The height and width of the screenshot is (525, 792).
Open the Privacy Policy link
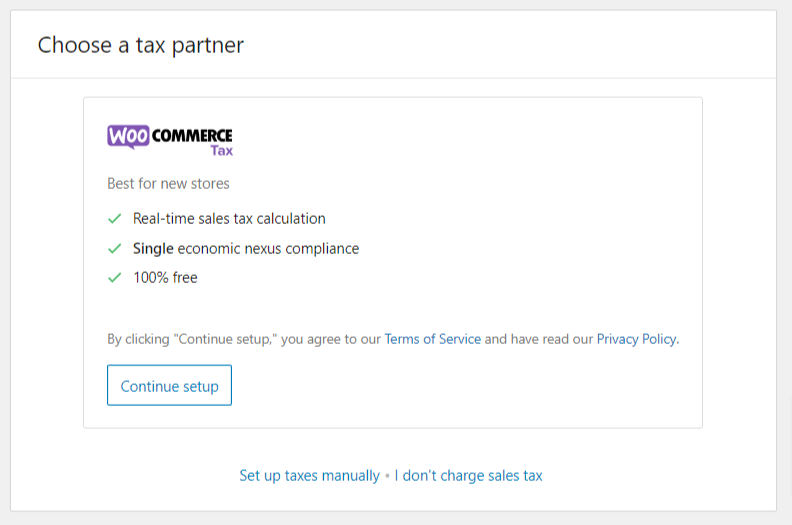(x=637, y=339)
